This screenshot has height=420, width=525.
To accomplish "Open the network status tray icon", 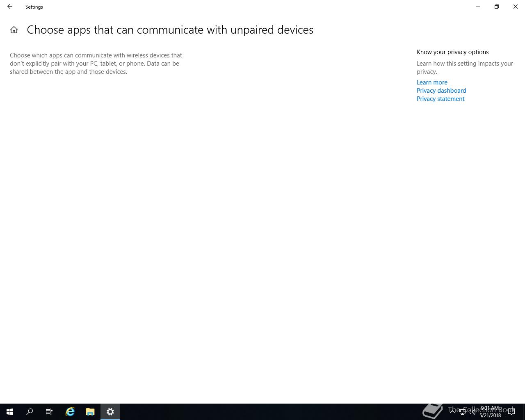I will point(462,412).
